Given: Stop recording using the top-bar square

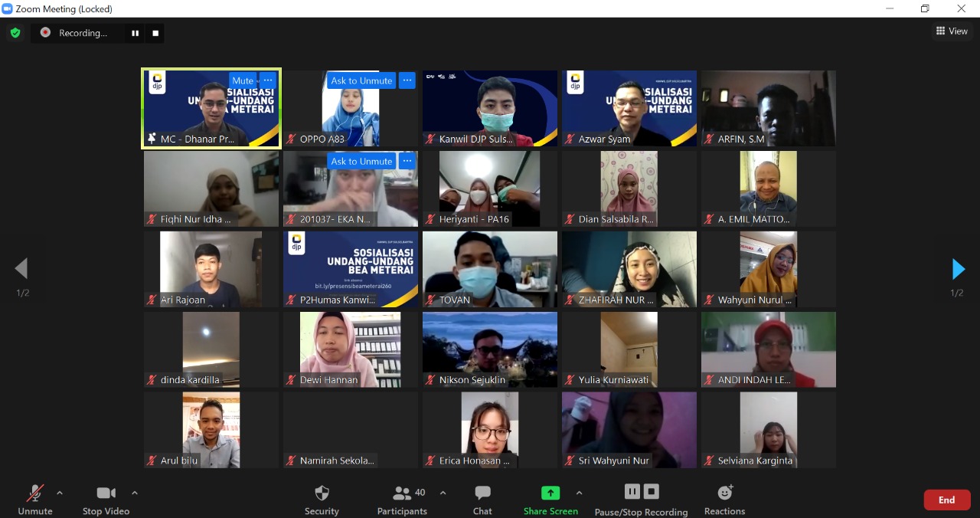Looking at the screenshot, I should [x=155, y=33].
